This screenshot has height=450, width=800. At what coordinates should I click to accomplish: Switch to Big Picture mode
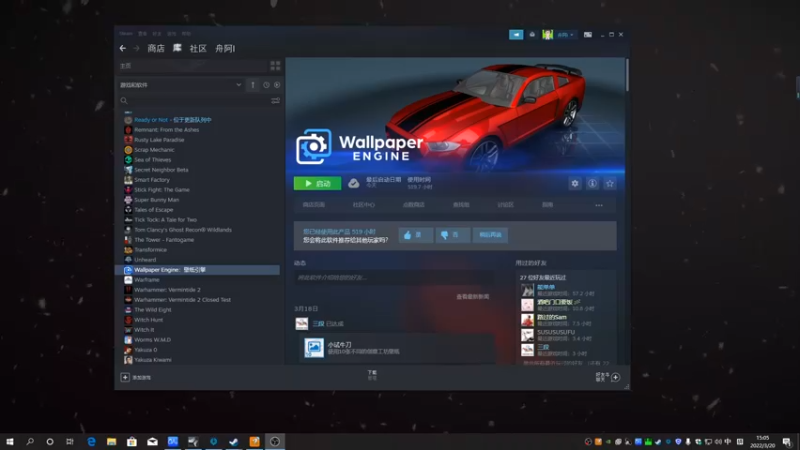[588, 35]
